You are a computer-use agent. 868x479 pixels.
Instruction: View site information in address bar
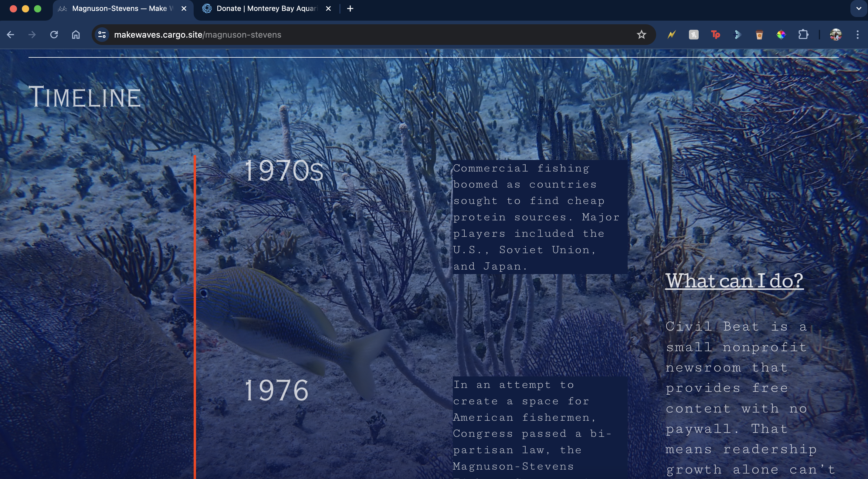tap(102, 35)
